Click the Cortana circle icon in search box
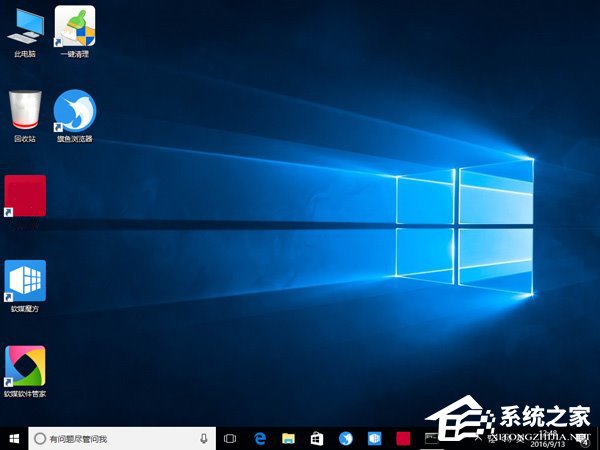 point(40,439)
